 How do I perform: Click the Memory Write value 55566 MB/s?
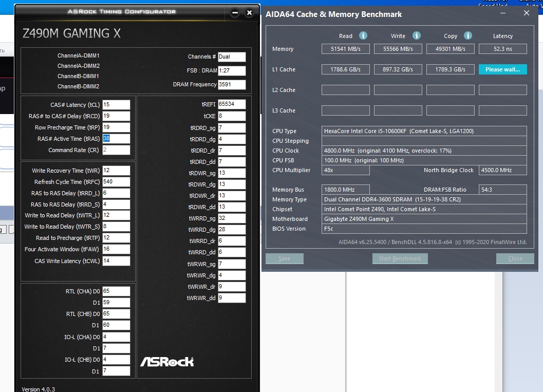click(398, 49)
